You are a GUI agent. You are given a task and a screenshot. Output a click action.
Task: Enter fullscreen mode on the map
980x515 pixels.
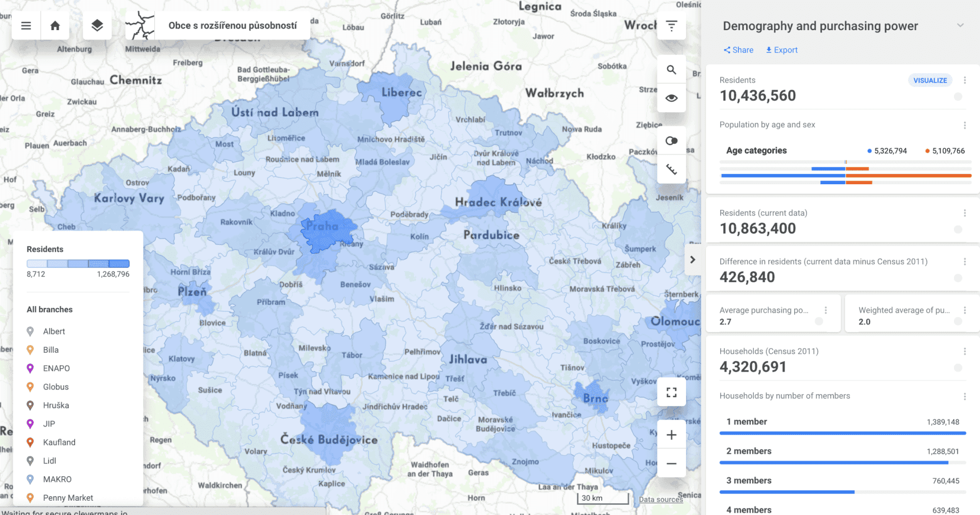(x=671, y=392)
